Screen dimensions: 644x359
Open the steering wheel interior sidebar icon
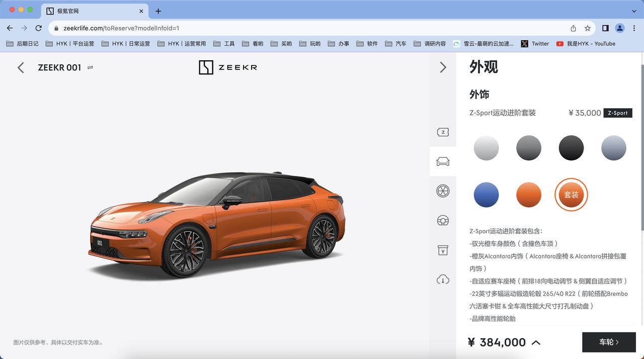(443, 220)
